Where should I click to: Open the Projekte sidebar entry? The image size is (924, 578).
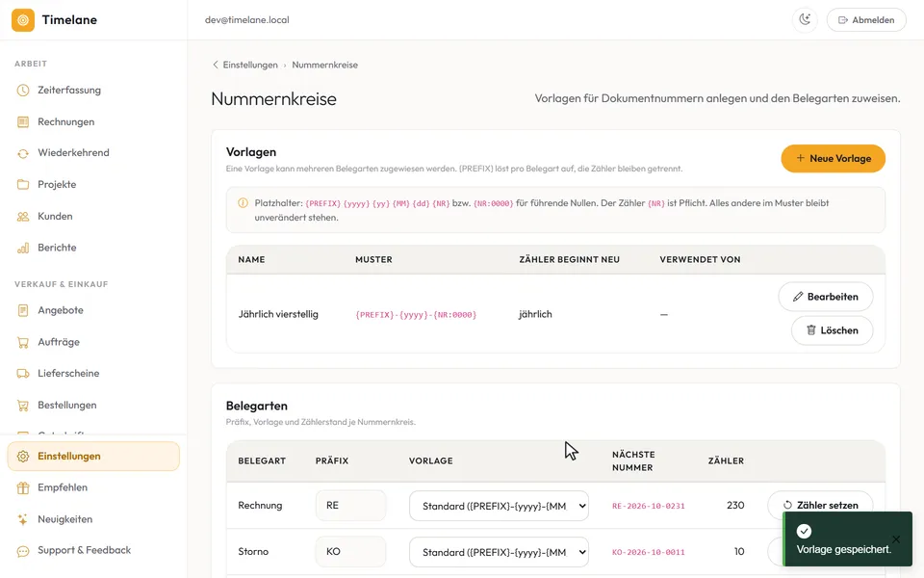coord(57,185)
